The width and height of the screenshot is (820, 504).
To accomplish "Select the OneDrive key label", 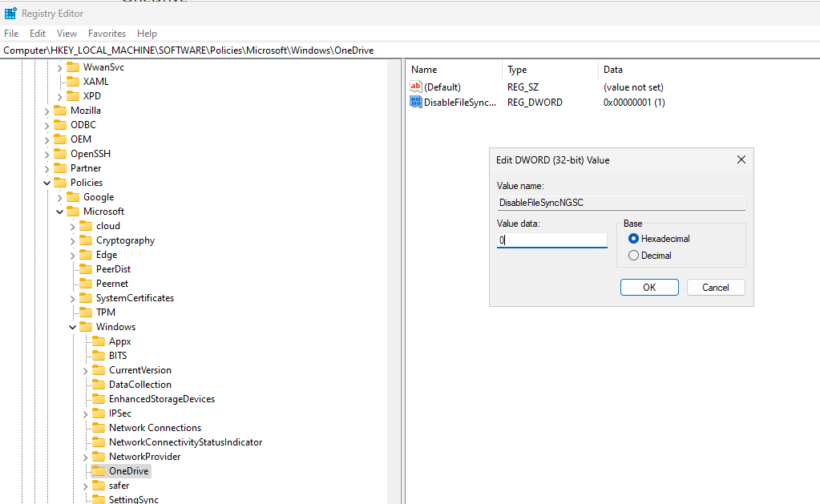I will [x=128, y=471].
